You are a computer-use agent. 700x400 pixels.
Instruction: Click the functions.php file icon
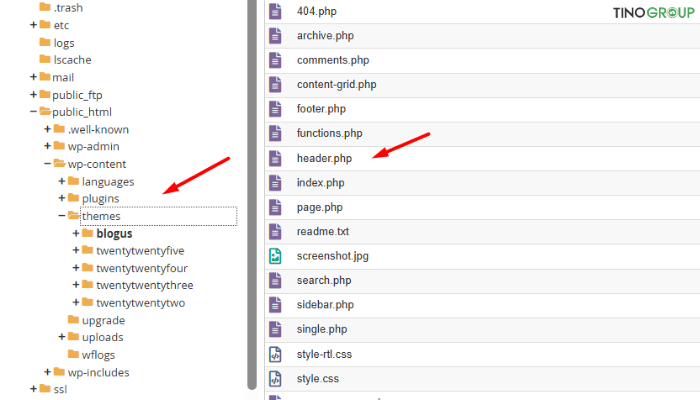tap(275, 133)
